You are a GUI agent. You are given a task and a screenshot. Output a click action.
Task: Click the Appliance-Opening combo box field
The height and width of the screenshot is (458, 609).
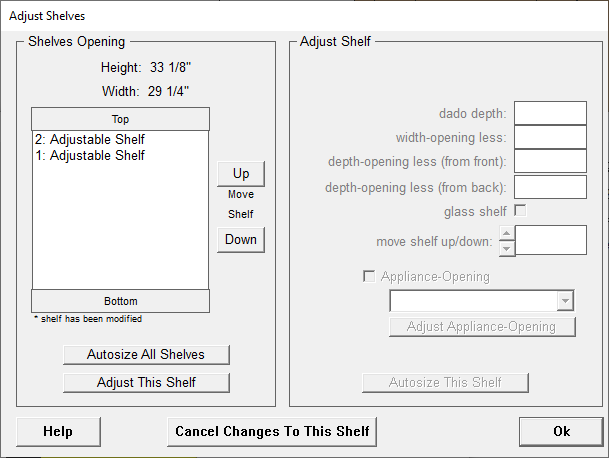473,301
